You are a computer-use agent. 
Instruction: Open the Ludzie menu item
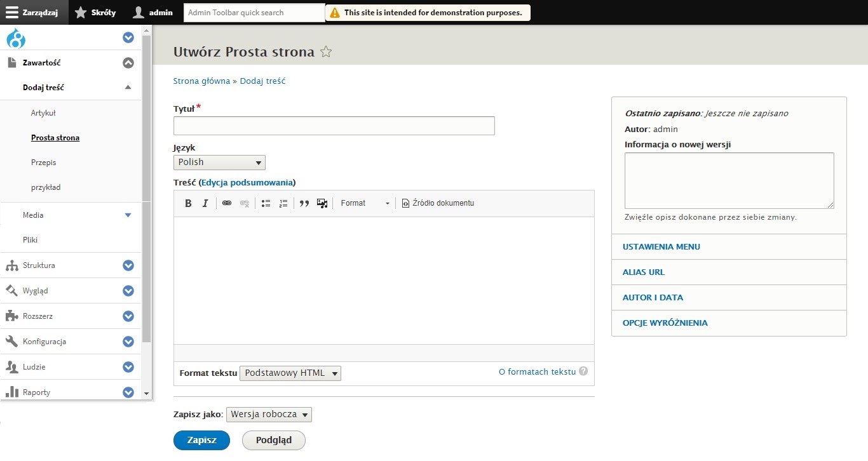click(x=34, y=367)
